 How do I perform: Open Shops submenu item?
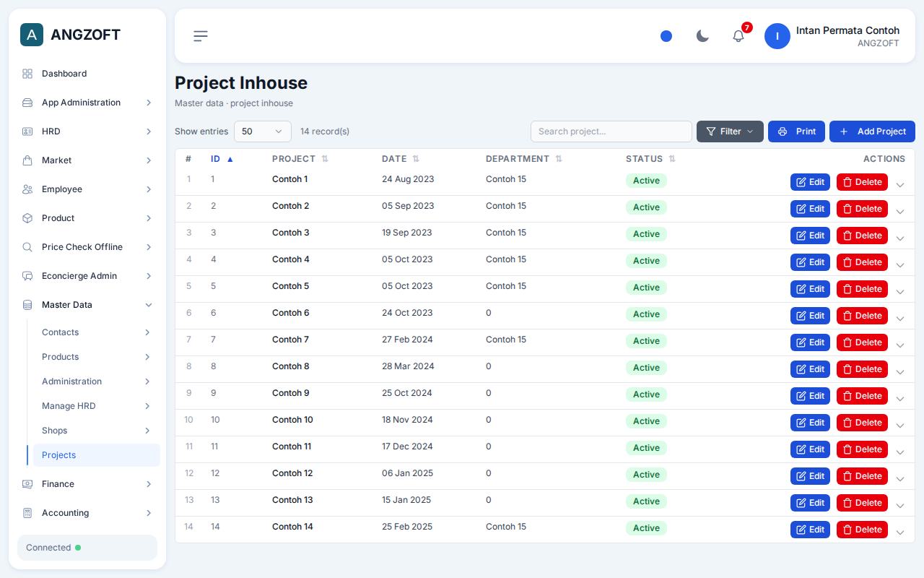tap(97, 431)
